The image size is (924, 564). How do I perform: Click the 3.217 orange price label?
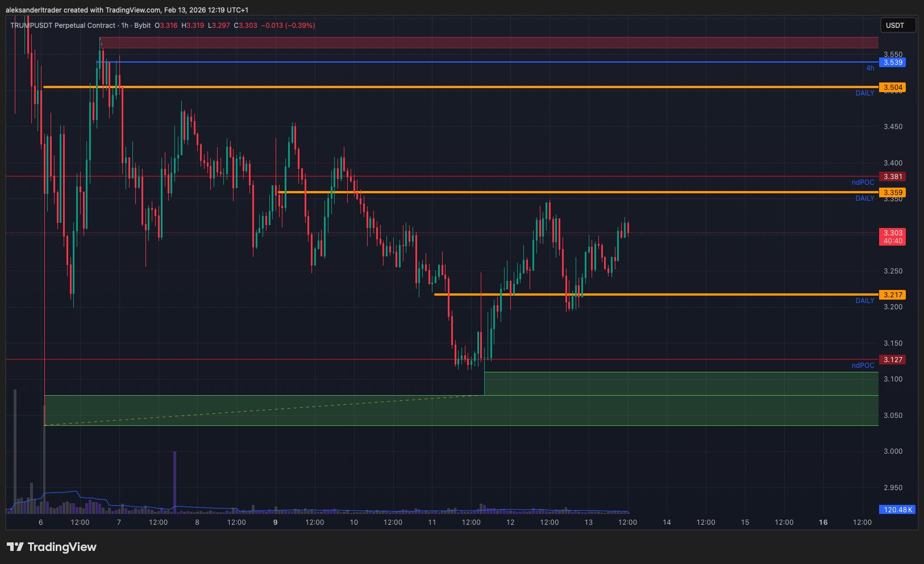point(892,295)
